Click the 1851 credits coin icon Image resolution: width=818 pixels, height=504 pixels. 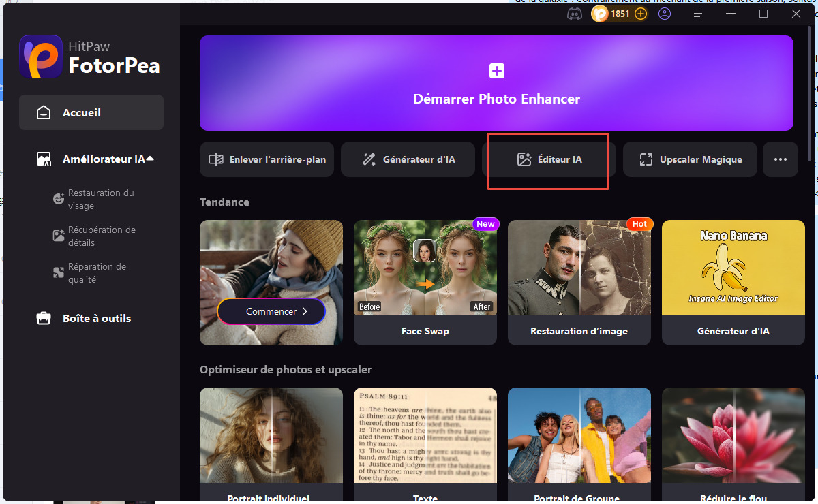600,14
